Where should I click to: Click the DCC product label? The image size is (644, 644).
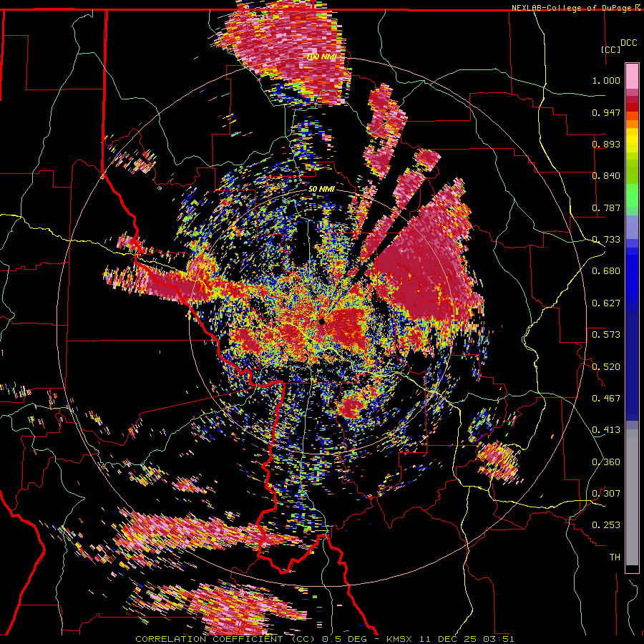pos(628,43)
